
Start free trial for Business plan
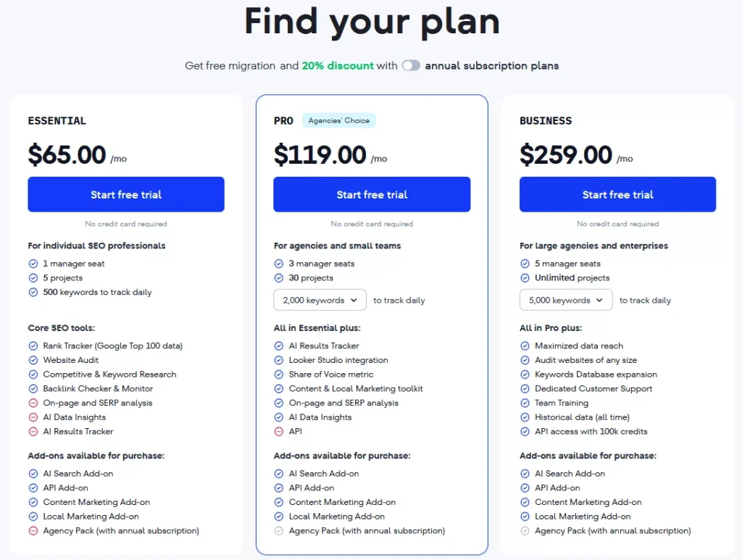[x=617, y=195]
